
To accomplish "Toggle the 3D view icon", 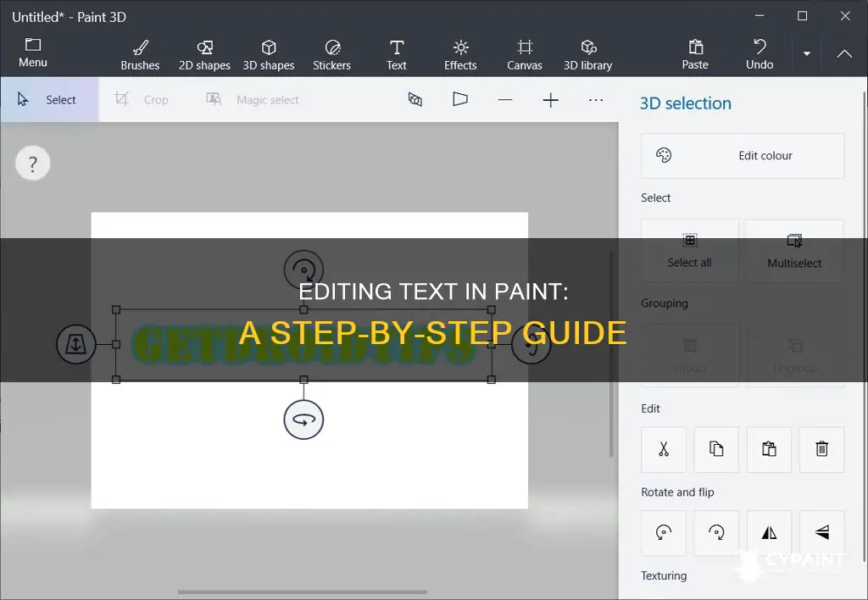I will point(415,100).
